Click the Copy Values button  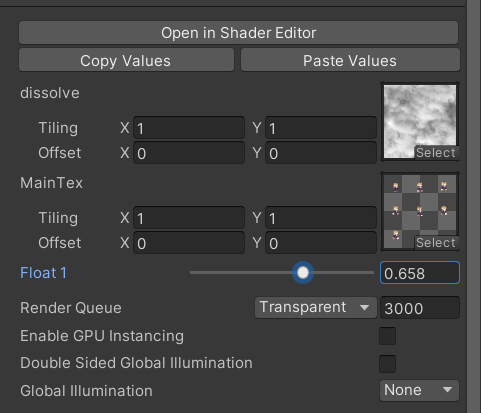pyautogui.click(x=126, y=60)
